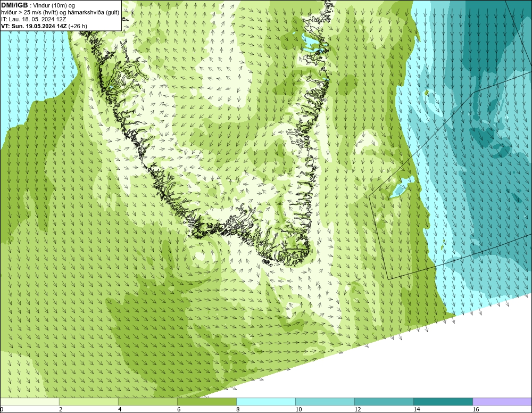Click the legend label "2"
532x413 pixels.
(x=61, y=410)
